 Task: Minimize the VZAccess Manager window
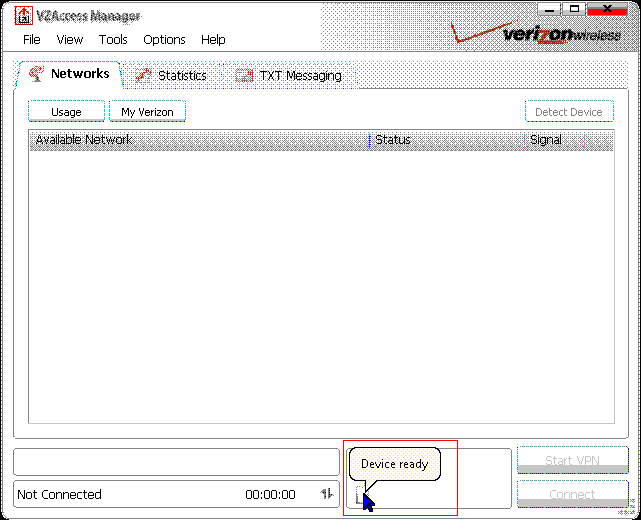[x=549, y=9]
